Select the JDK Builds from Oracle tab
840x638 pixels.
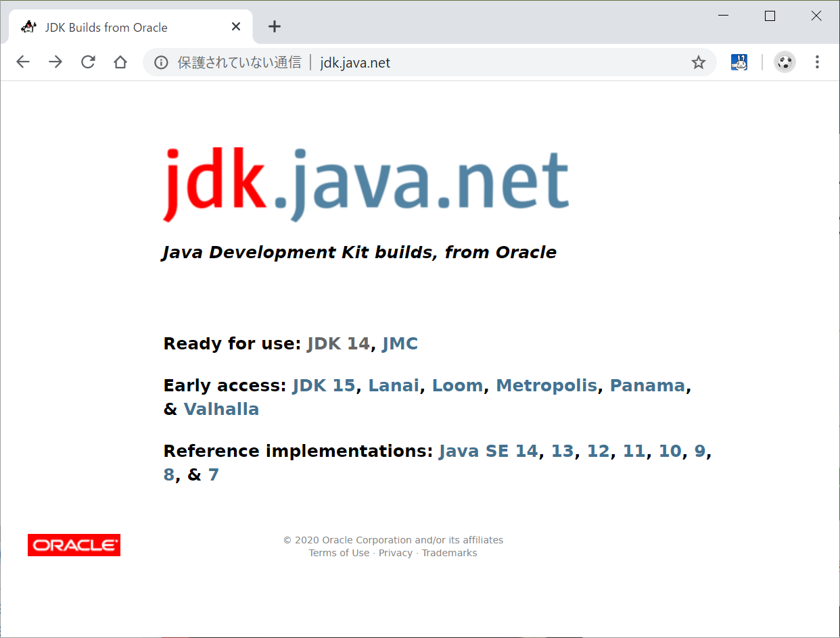click(x=131, y=27)
